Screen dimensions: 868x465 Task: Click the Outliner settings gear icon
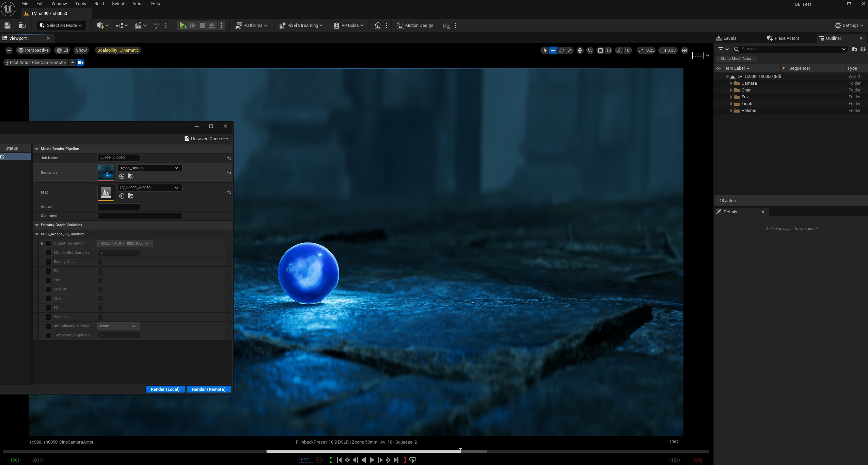pyautogui.click(x=863, y=49)
